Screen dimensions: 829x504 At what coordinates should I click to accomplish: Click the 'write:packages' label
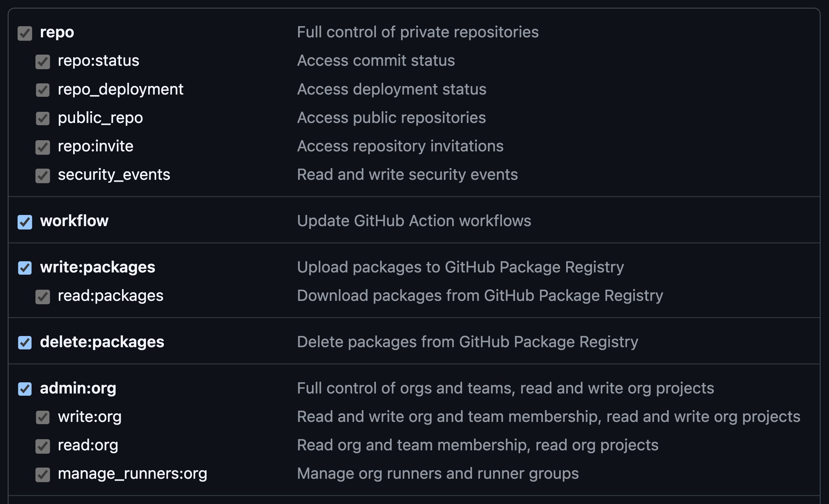[x=98, y=267]
